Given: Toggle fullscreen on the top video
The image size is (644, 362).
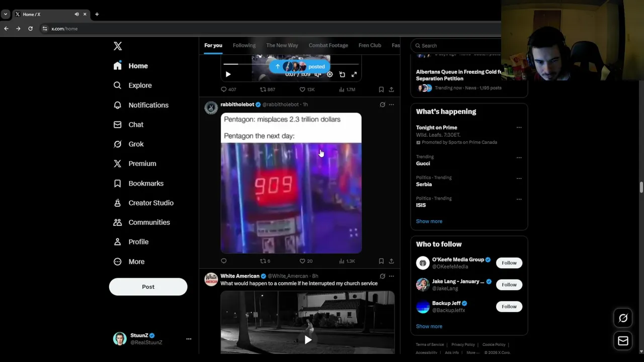Looking at the screenshot, I should coord(354,74).
